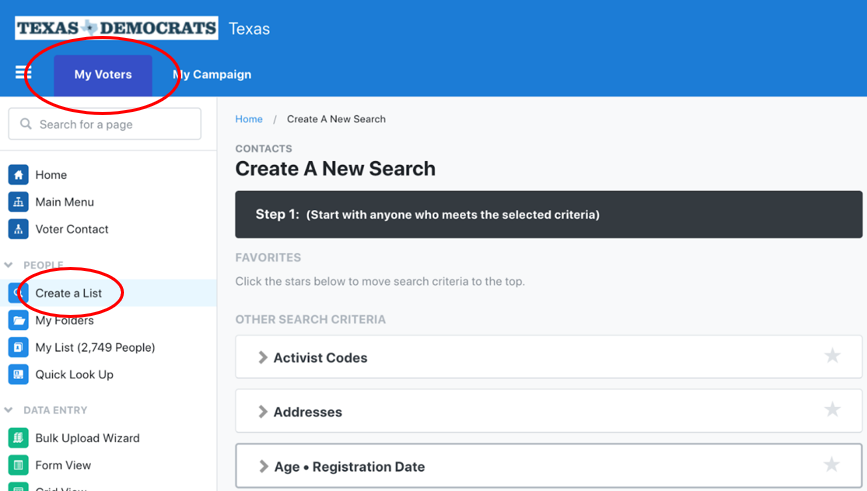Click the My Folders folder icon
The image size is (867, 491).
pos(18,320)
